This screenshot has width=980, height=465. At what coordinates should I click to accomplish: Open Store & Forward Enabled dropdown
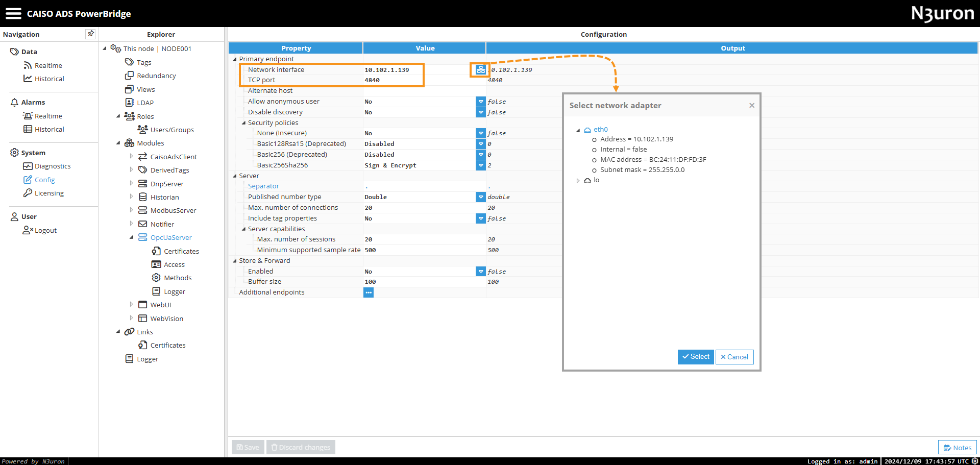[480, 272]
